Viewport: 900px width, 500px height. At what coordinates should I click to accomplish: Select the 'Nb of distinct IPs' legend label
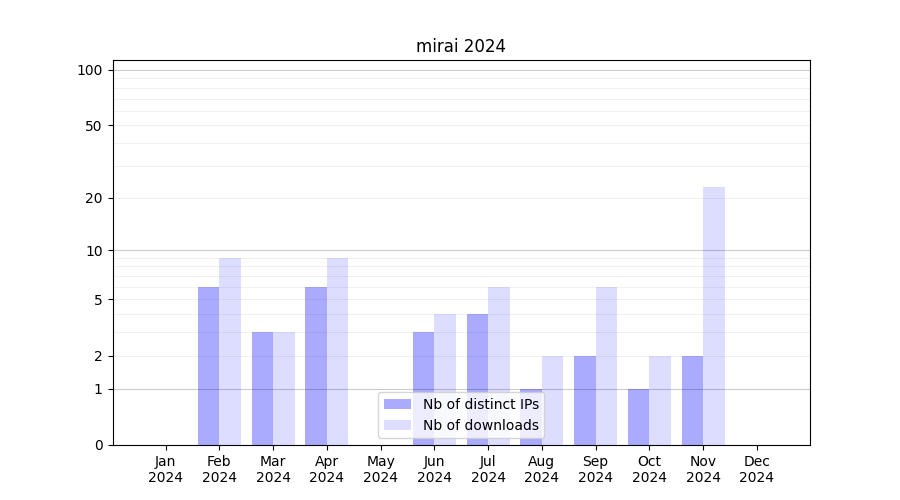[480, 404]
